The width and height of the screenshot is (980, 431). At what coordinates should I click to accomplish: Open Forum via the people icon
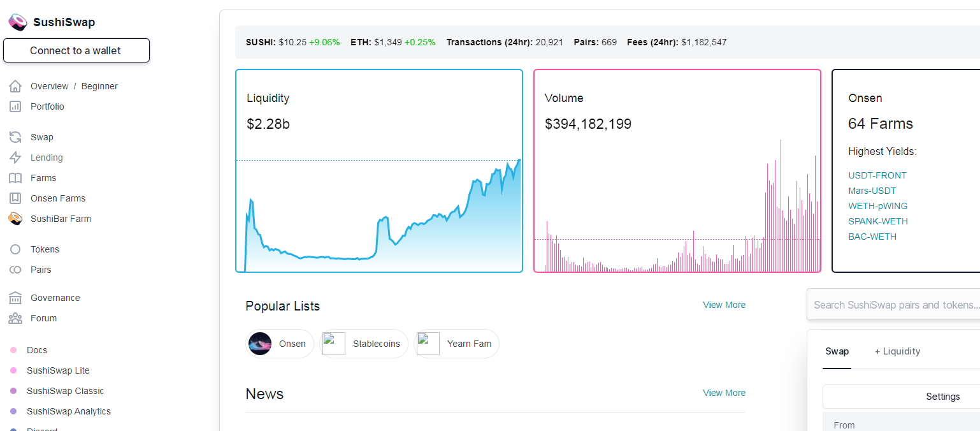15,318
